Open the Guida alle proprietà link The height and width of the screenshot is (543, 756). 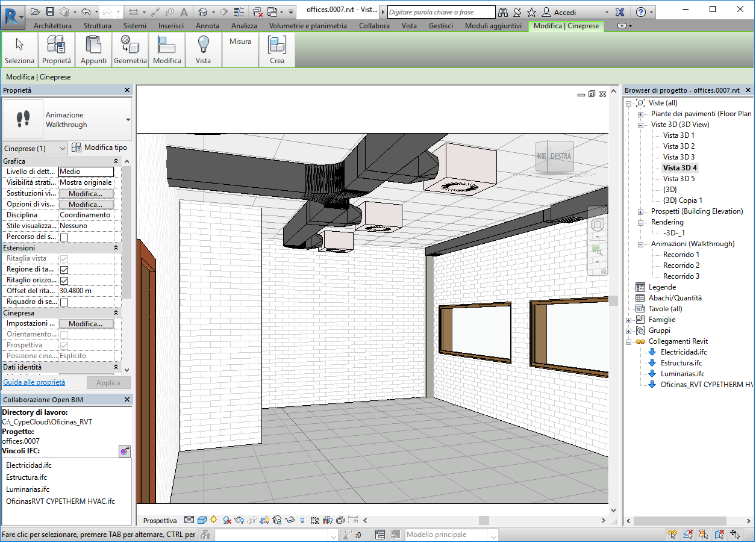(34, 382)
